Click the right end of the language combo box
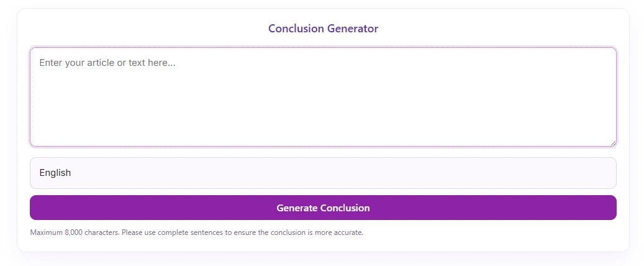Viewport: 644px width, 266px height. (x=604, y=173)
